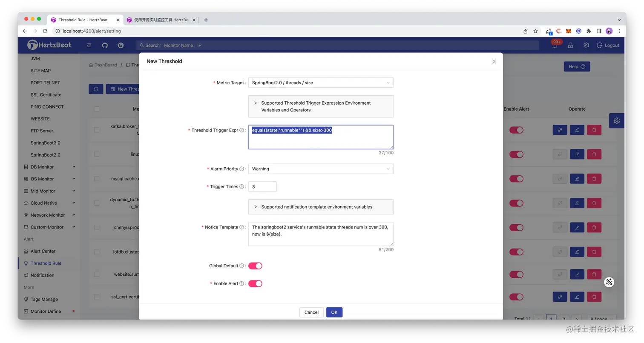Viewport: 644px width, 343px height.
Task: Toggle Enable Alert for the mysql.cache row
Action: pos(516,179)
